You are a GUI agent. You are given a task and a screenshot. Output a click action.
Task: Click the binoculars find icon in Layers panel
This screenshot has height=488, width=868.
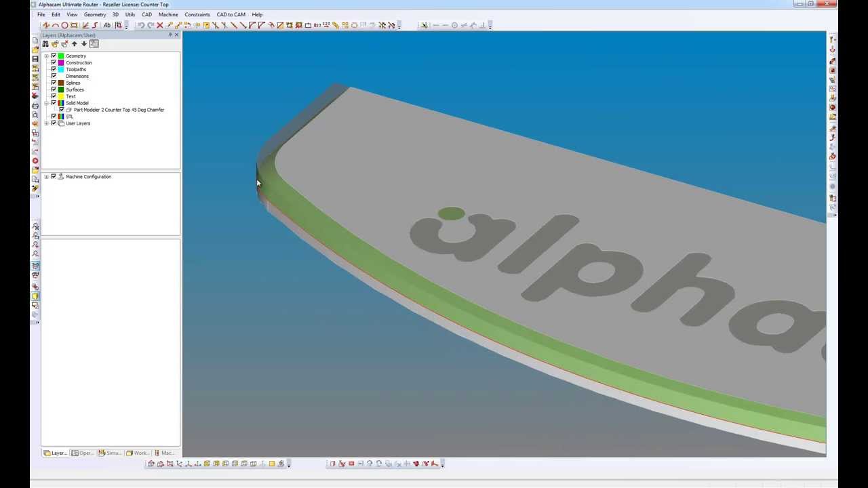click(45, 44)
